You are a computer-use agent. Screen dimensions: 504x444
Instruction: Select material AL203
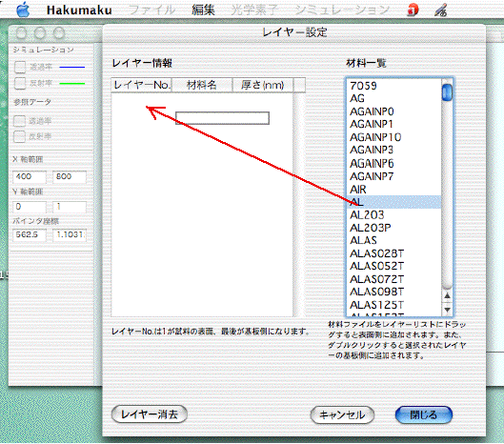[394, 214]
